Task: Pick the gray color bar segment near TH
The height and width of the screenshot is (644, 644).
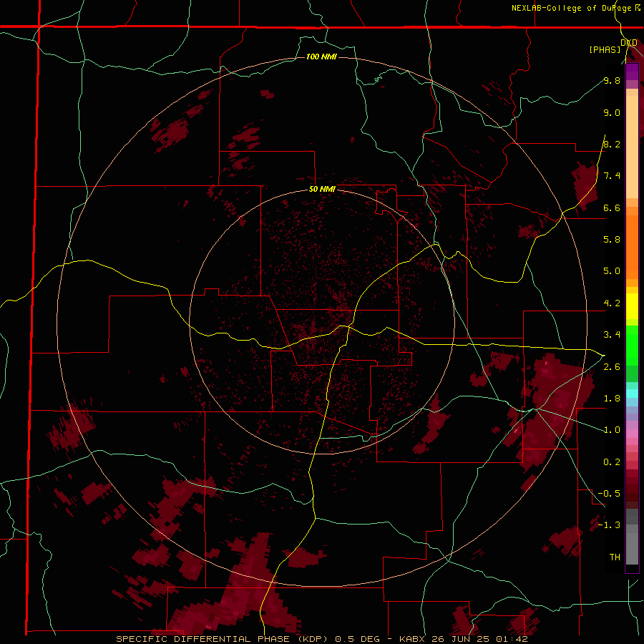Action: point(632,548)
